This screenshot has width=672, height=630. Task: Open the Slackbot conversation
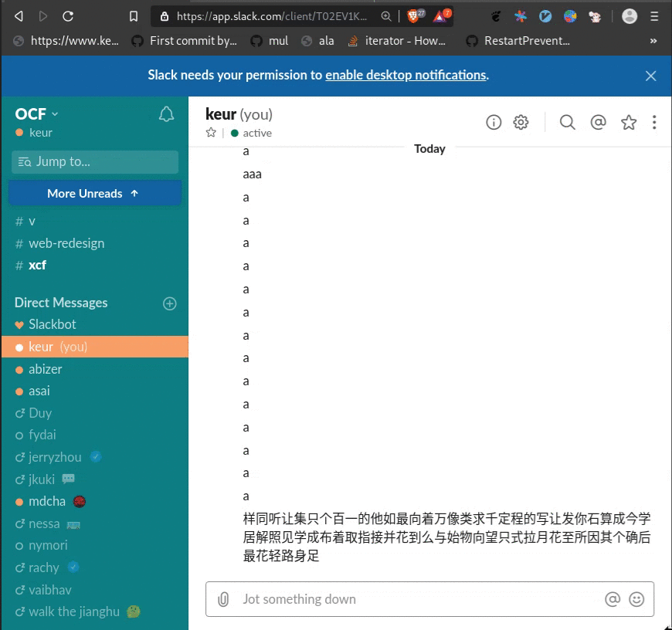click(x=95, y=324)
